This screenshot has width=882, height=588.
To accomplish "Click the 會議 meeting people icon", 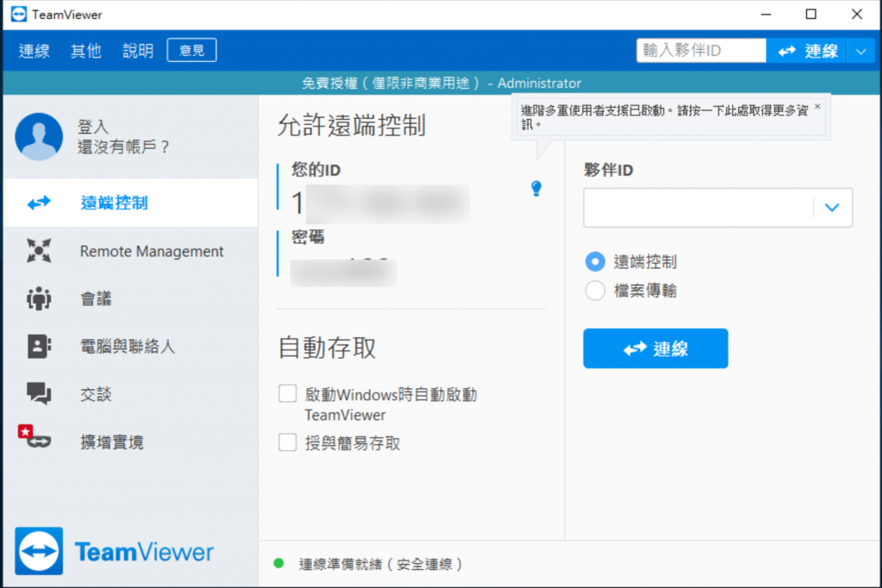I will [39, 299].
